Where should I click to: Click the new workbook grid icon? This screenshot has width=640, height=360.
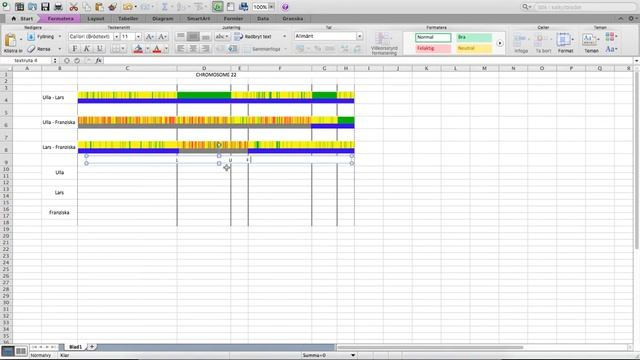[19, 7]
